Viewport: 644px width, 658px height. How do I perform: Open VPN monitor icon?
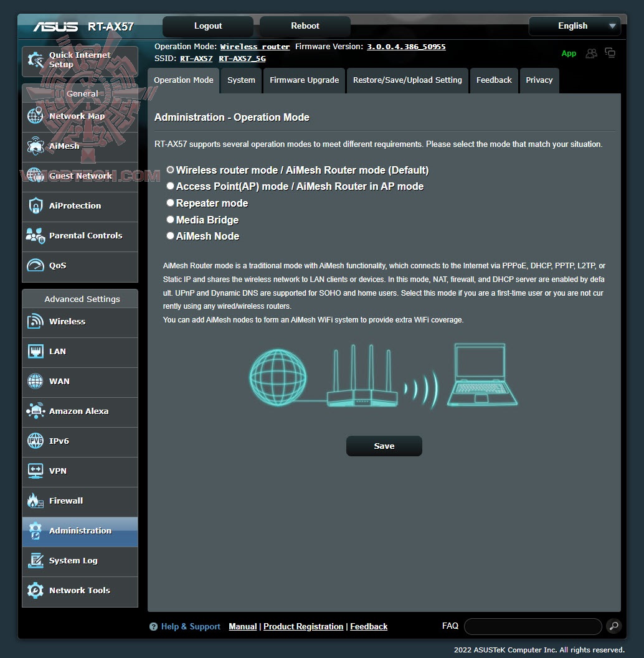[x=36, y=471]
